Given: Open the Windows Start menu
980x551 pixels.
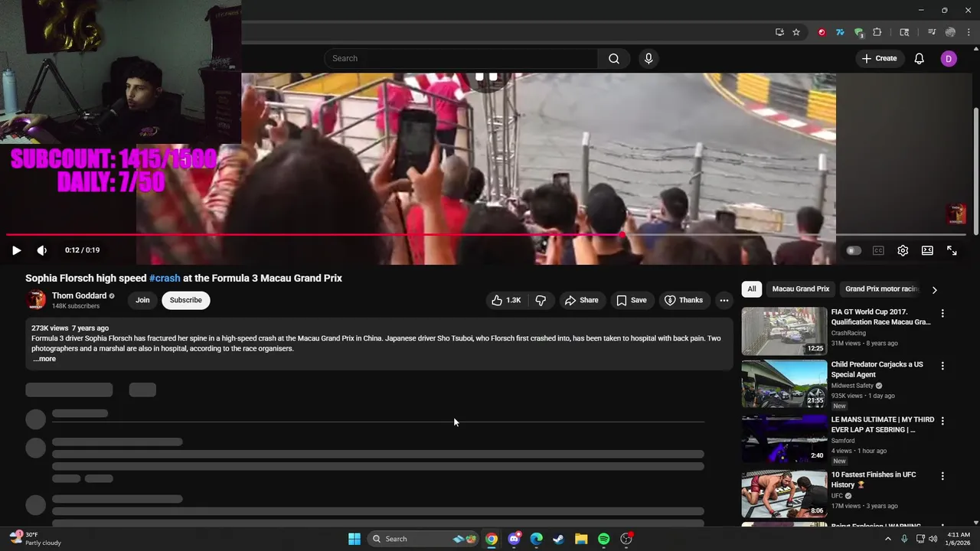Looking at the screenshot, I should click(x=354, y=539).
